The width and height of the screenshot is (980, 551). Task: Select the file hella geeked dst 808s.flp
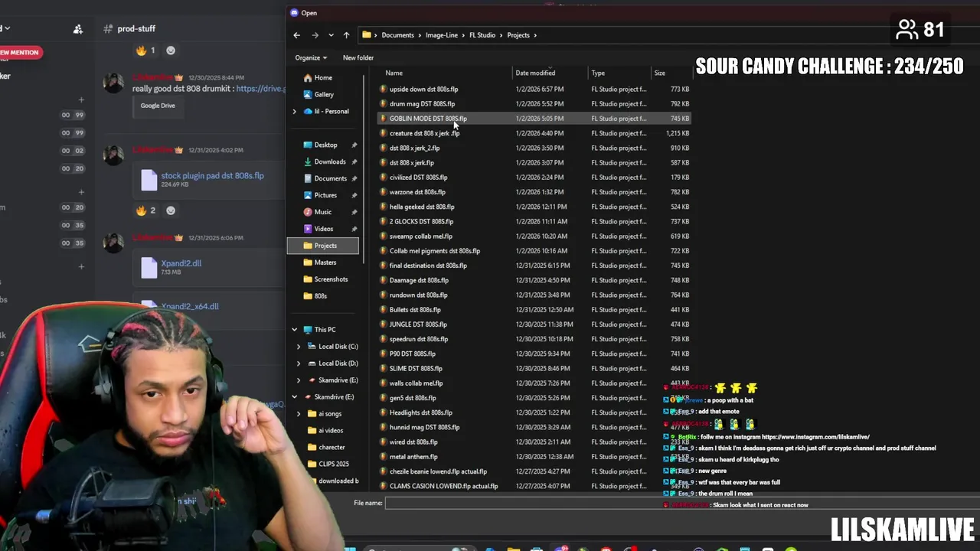pyautogui.click(x=422, y=207)
